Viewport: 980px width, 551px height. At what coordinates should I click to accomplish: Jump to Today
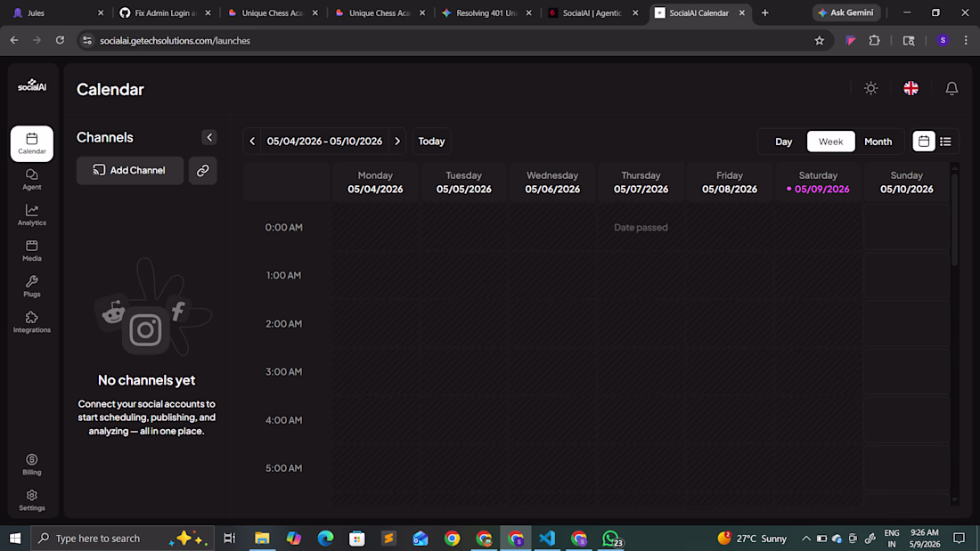tap(431, 142)
